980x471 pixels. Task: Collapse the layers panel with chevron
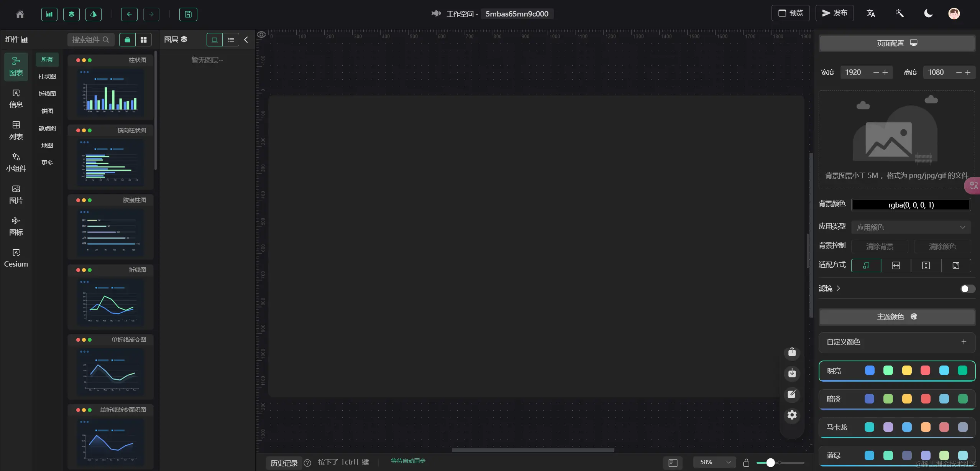pos(246,40)
